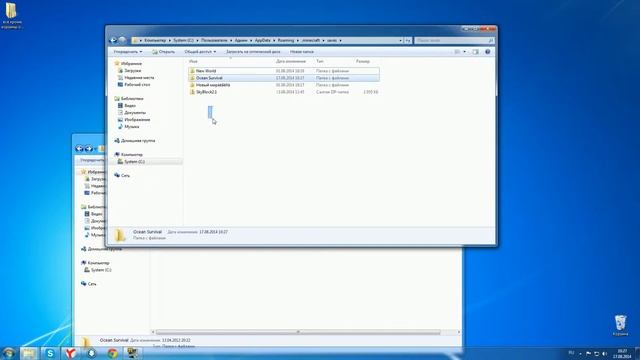Select the Ocean Survival folder row
This screenshot has height=360, width=640.
[284, 78]
